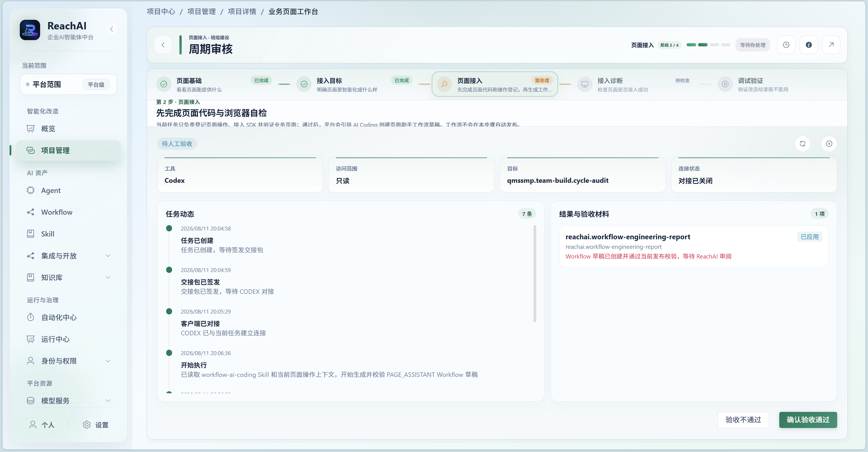The height and width of the screenshot is (452, 868).
Task: Click the 只读 access scope value
Action: pyautogui.click(x=343, y=181)
